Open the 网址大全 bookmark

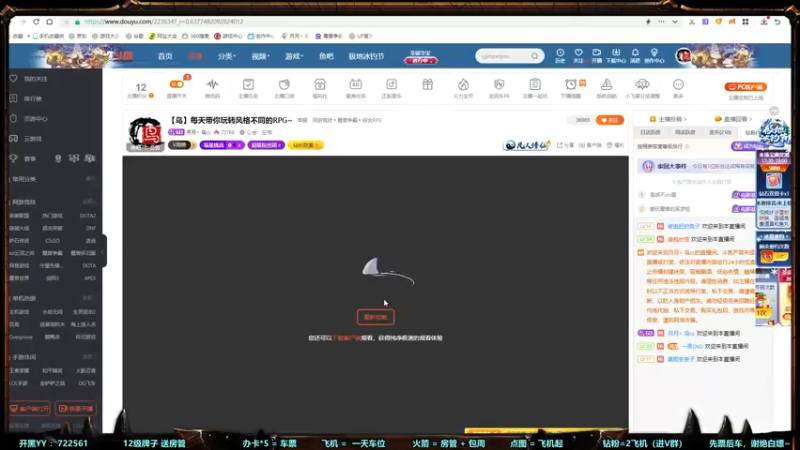pos(163,36)
